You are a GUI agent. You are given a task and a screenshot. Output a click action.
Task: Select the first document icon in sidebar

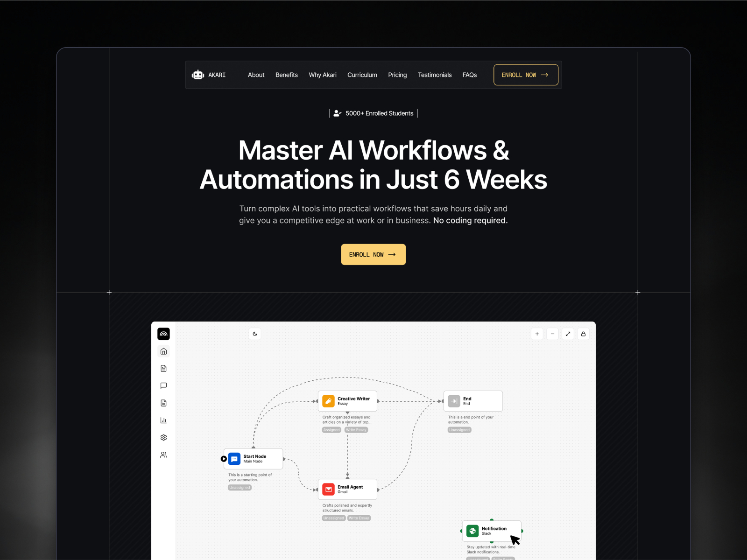163,368
